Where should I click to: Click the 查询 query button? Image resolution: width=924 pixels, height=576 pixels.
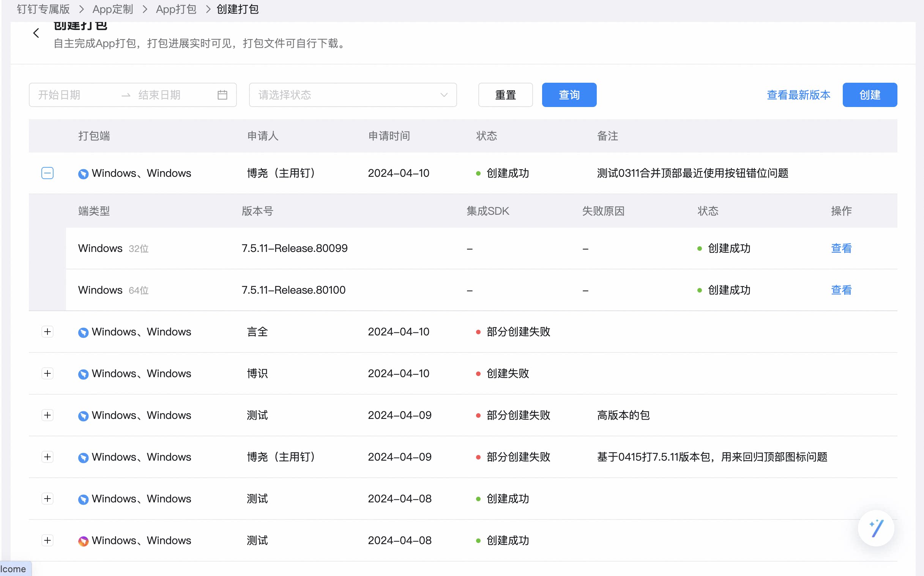click(569, 95)
